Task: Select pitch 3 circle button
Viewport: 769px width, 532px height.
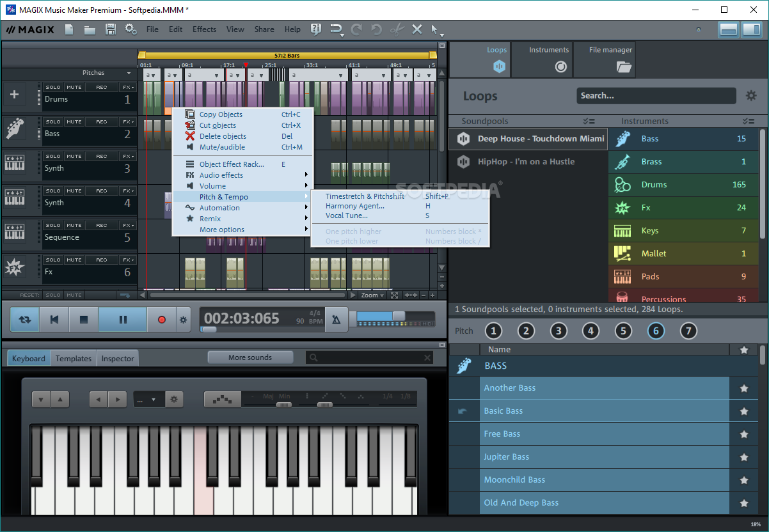Action: pyautogui.click(x=559, y=331)
